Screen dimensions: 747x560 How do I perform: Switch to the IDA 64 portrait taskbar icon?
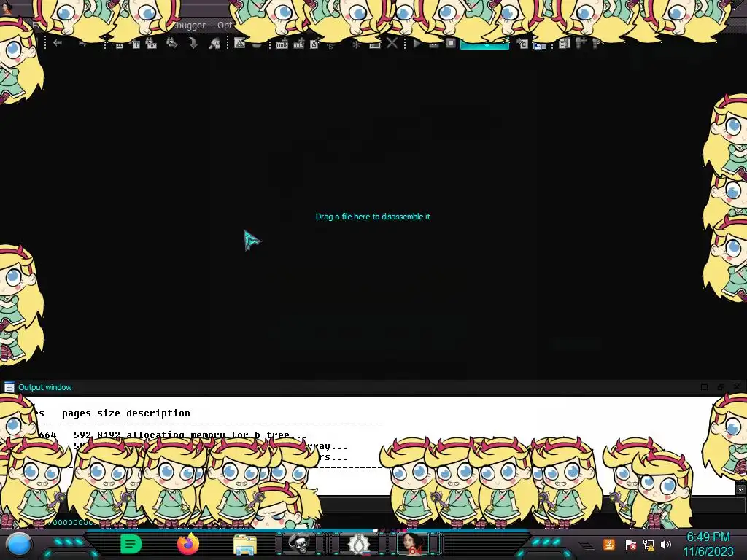coord(413,543)
